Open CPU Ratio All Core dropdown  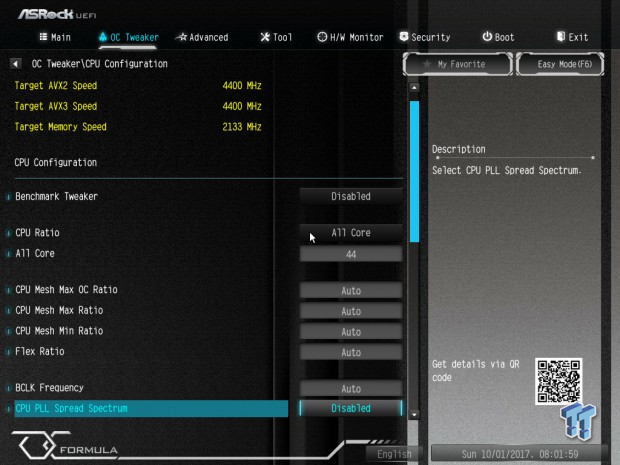click(x=351, y=232)
